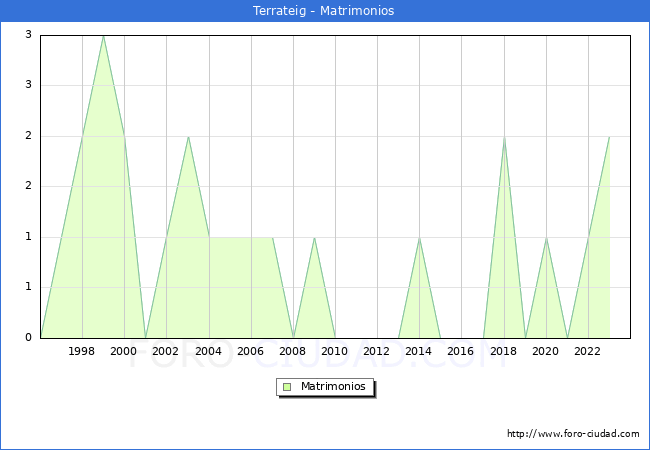Click the final 2023 data point

click(609, 137)
